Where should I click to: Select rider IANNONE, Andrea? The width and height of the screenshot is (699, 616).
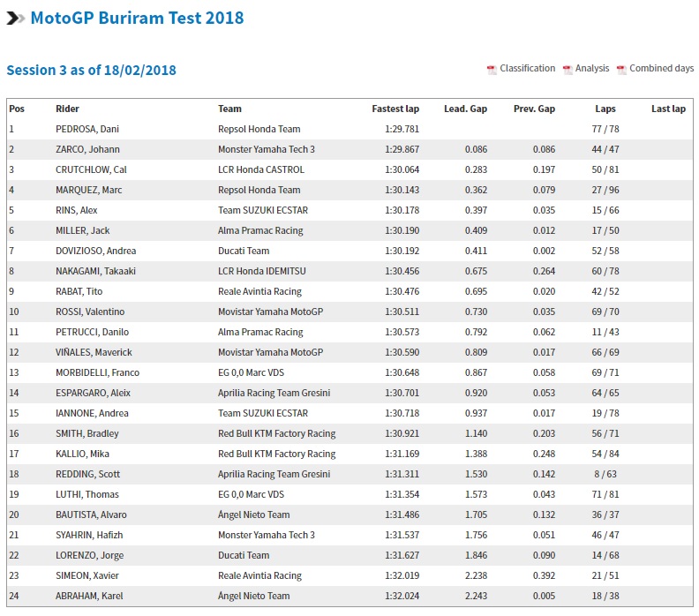pyautogui.click(x=92, y=413)
